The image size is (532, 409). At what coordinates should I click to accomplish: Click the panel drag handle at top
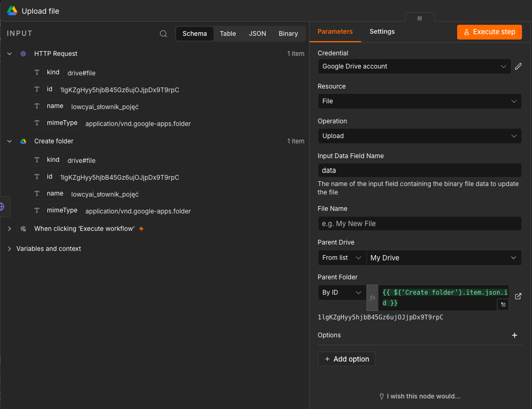pyautogui.click(x=419, y=18)
